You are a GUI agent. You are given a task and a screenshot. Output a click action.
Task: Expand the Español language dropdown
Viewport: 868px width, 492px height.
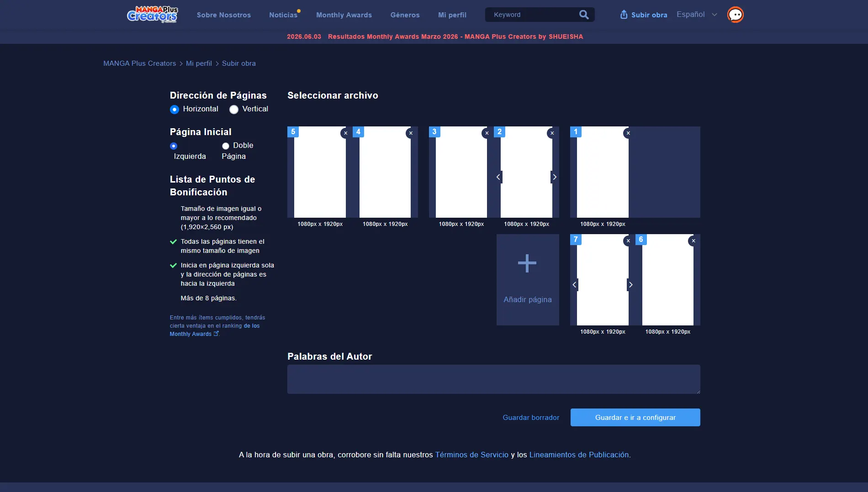point(697,15)
